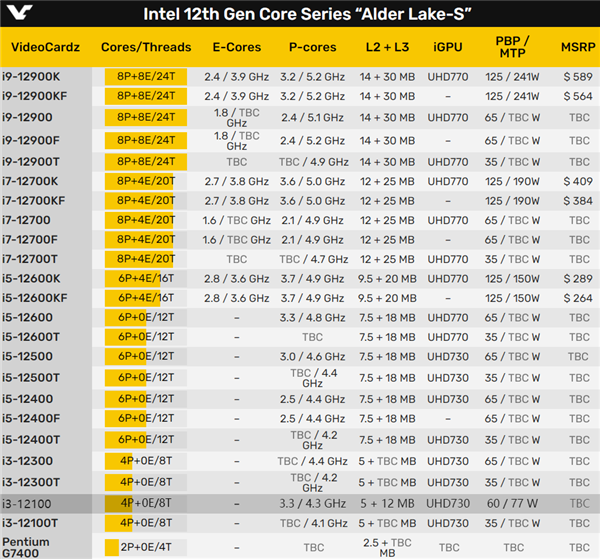
Task: Click the i7-12700K row name
Action: click(x=30, y=181)
